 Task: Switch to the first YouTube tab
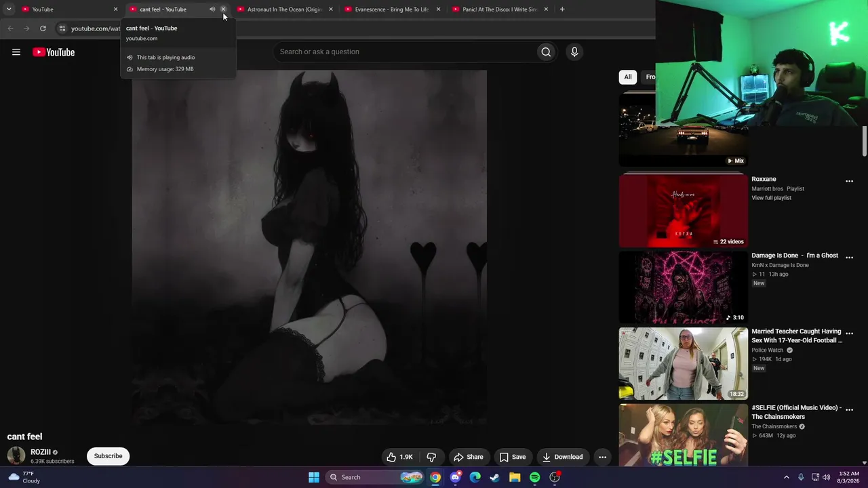(68, 9)
